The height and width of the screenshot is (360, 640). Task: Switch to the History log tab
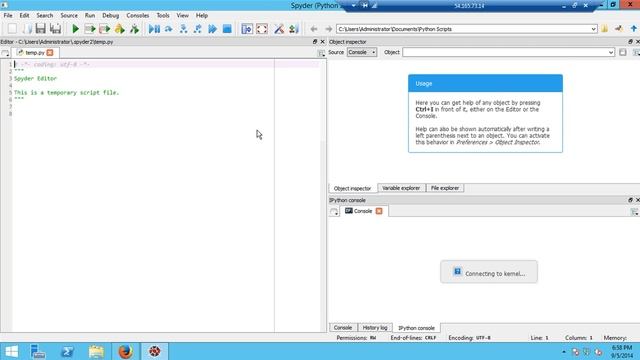(x=375, y=328)
